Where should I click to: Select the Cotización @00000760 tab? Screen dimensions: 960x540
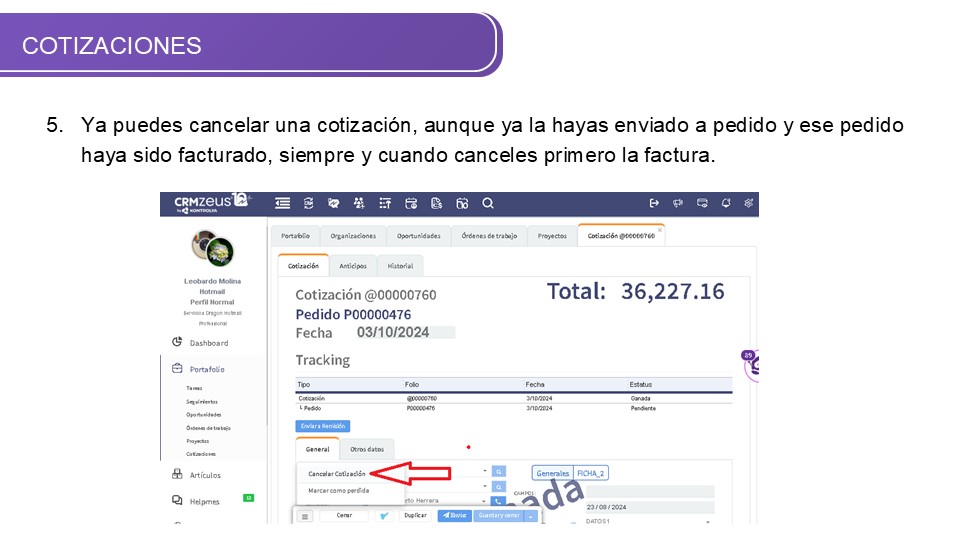[x=621, y=236]
